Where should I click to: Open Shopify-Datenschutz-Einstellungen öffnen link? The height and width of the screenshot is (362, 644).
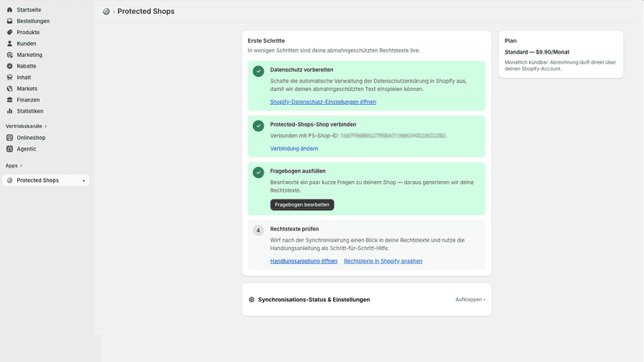pos(323,102)
